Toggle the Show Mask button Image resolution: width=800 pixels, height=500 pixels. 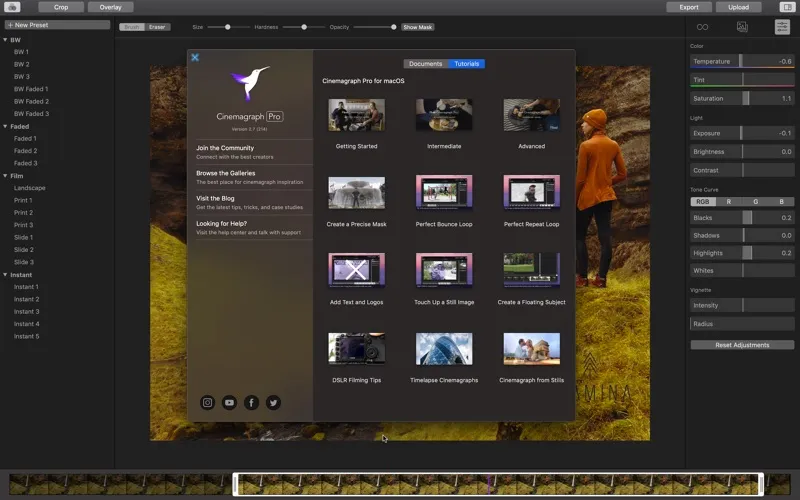pyautogui.click(x=417, y=27)
